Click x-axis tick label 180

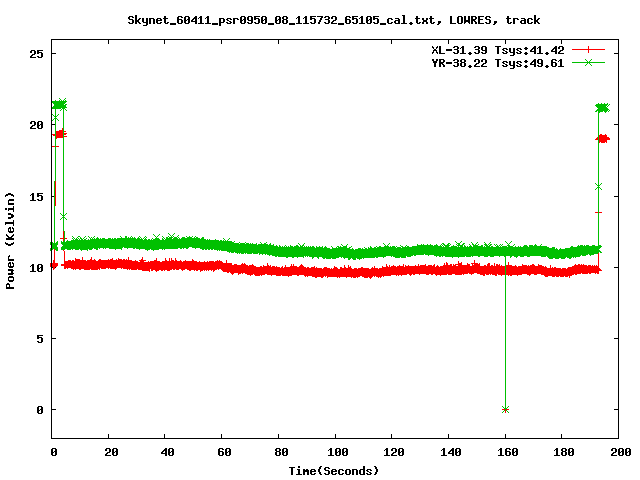(x=564, y=452)
